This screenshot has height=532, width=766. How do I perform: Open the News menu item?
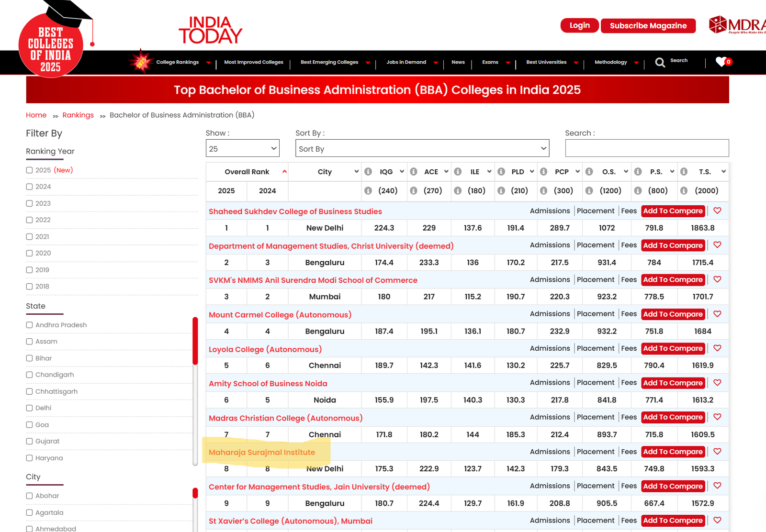(x=458, y=62)
